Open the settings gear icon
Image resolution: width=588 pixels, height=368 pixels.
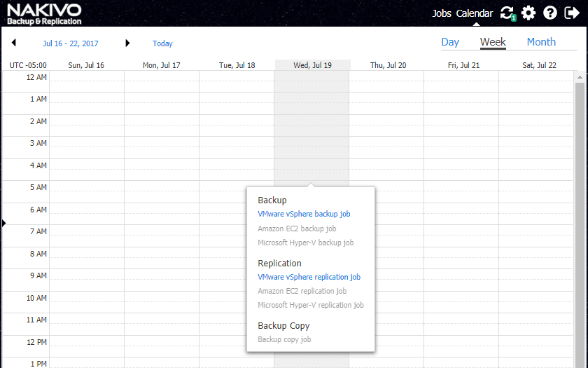528,13
